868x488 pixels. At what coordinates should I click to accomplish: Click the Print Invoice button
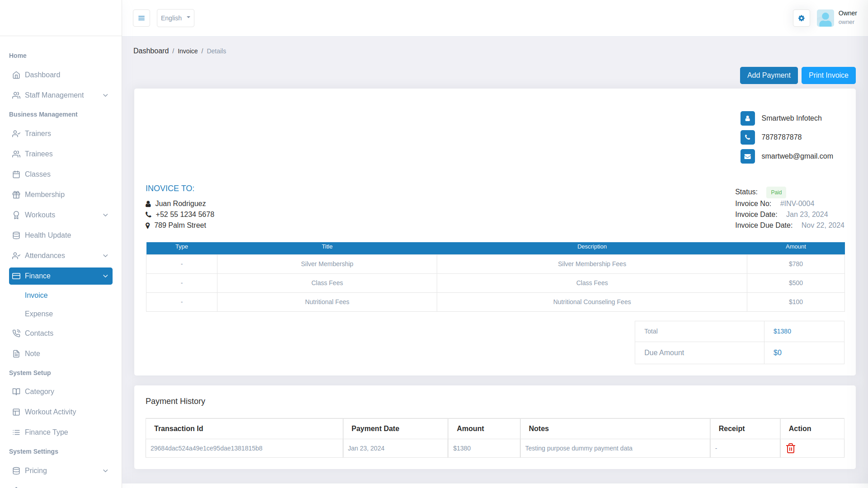point(828,75)
